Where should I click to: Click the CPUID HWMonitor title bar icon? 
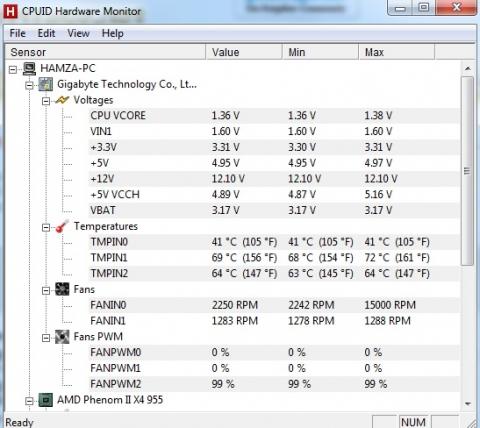pyautogui.click(x=10, y=11)
